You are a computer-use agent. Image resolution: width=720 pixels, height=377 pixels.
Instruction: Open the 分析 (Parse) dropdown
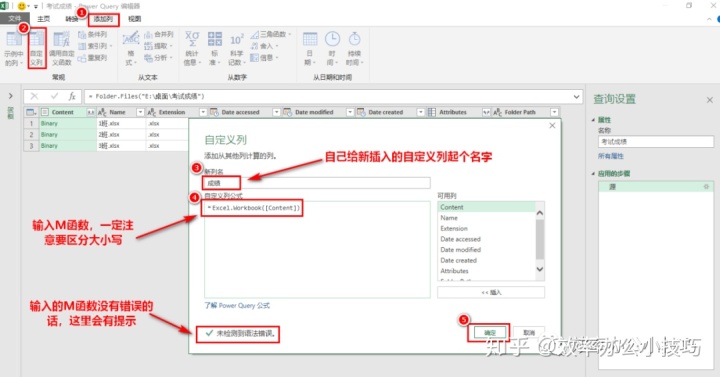tap(158, 58)
